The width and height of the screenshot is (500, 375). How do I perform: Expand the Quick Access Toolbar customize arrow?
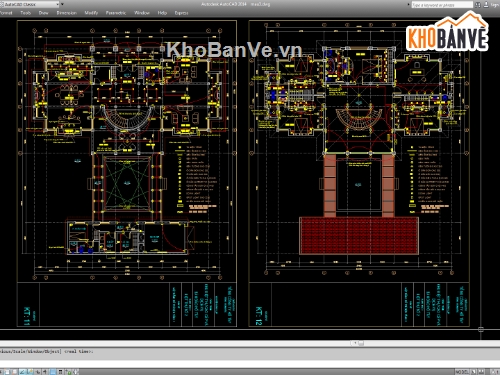(x=62, y=4)
